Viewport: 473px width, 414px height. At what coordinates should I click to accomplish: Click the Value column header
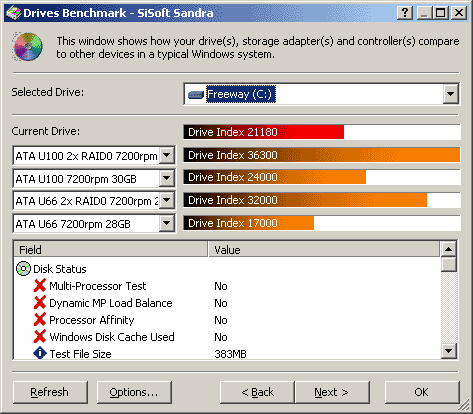324,250
